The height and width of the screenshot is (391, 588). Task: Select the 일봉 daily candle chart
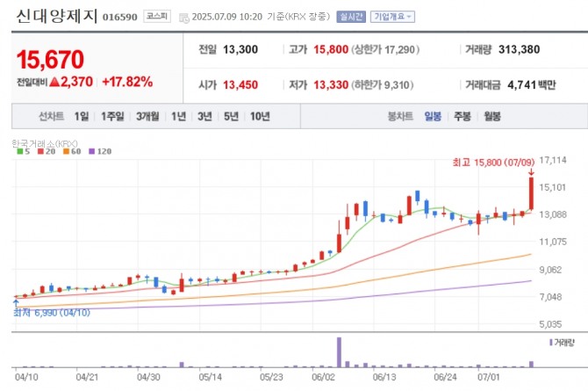(x=434, y=116)
